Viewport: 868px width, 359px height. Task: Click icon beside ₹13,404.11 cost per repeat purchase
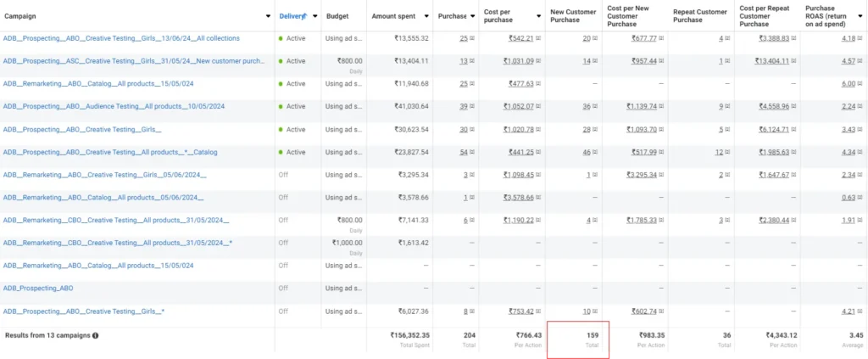794,61
